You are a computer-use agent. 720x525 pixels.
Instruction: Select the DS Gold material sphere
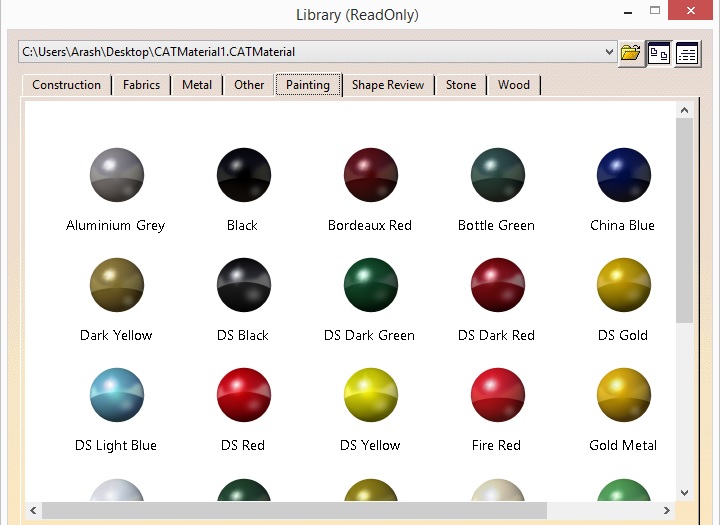623,284
